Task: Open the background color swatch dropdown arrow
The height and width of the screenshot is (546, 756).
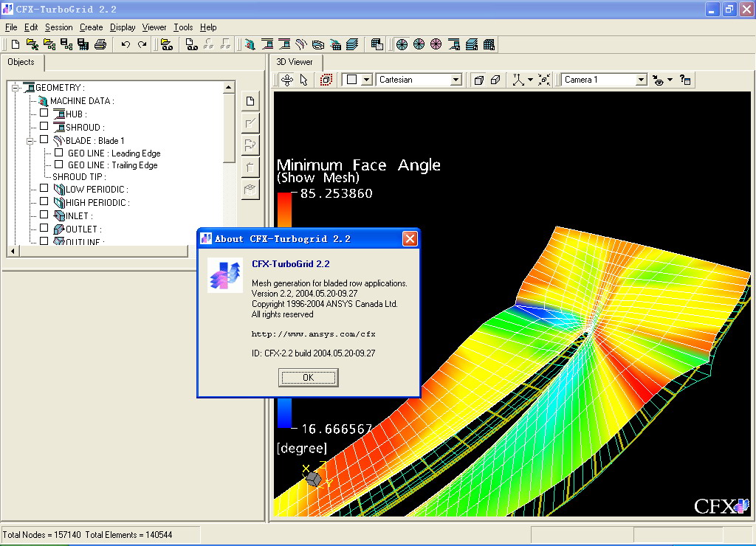Action: click(x=367, y=80)
